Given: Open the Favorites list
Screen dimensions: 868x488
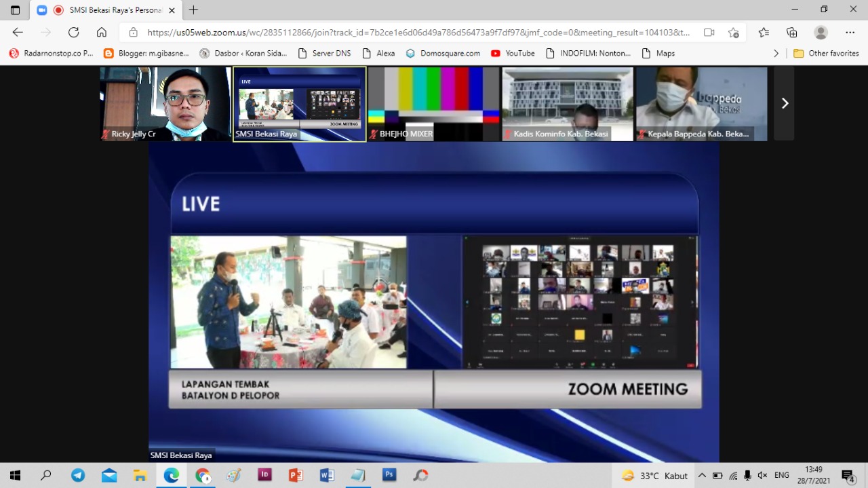Looking at the screenshot, I should pos(764,33).
